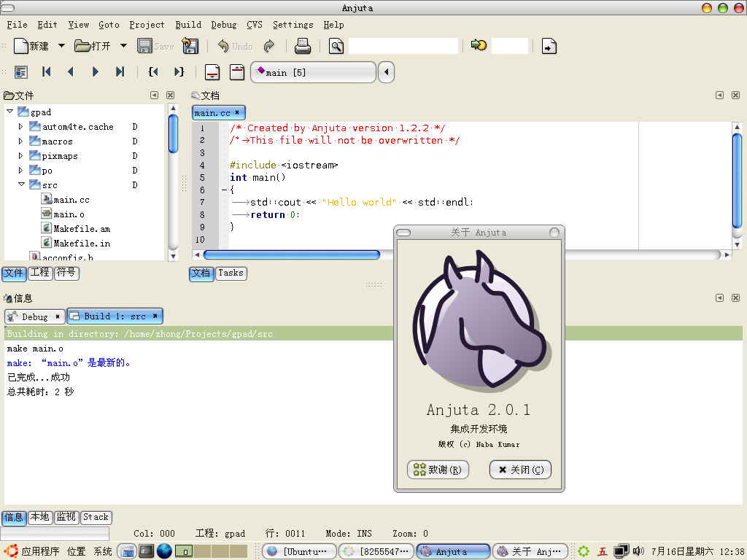Click the page-with-bottom-marker toolbar icon
The image size is (747, 560).
click(212, 72)
